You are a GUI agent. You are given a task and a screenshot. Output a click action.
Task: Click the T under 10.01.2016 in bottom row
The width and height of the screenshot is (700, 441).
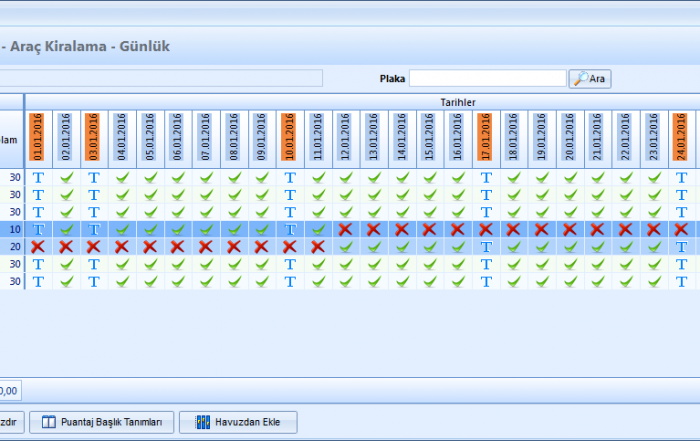pyautogui.click(x=290, y=281)
